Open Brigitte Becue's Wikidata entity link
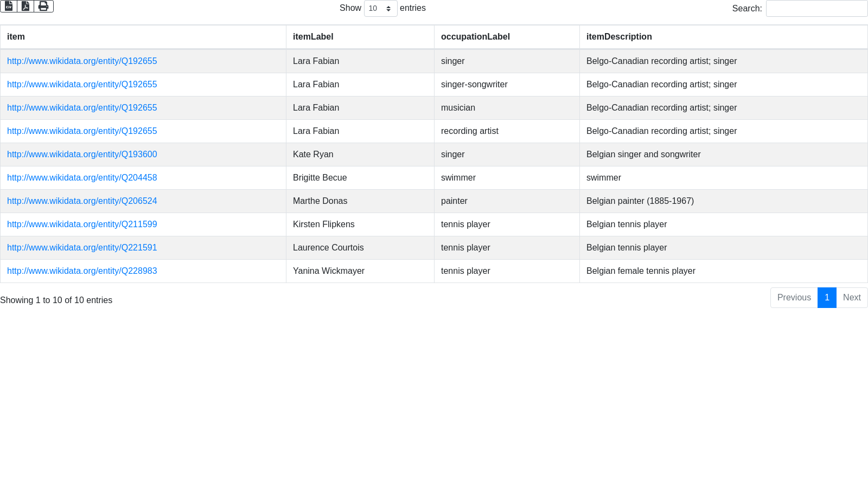 [x=82, y=178]
